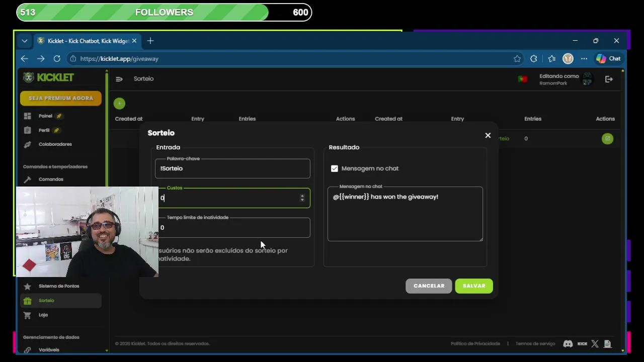Click Seja Premium Agora button

pyautogui.click(x=61, y=98)
